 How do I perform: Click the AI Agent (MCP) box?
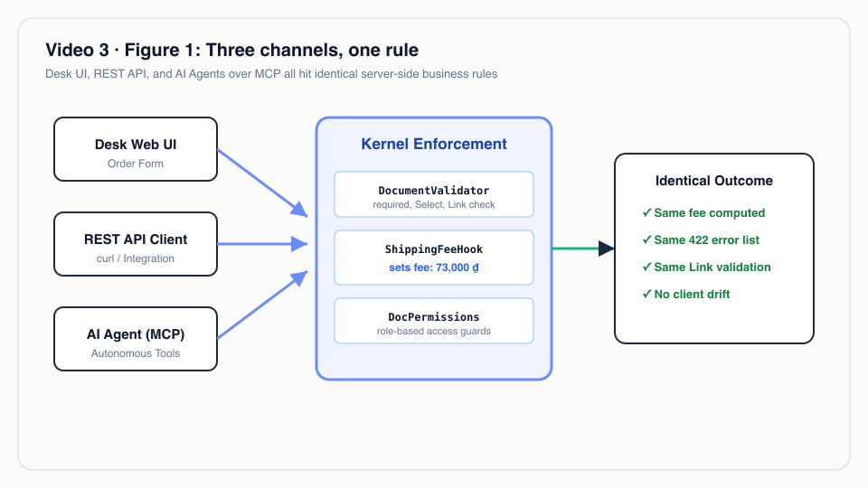136,339
